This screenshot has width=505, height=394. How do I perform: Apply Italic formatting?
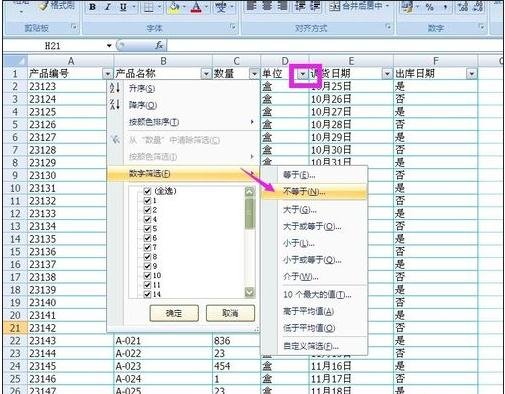pyautogui.click(x=107, y=7)
